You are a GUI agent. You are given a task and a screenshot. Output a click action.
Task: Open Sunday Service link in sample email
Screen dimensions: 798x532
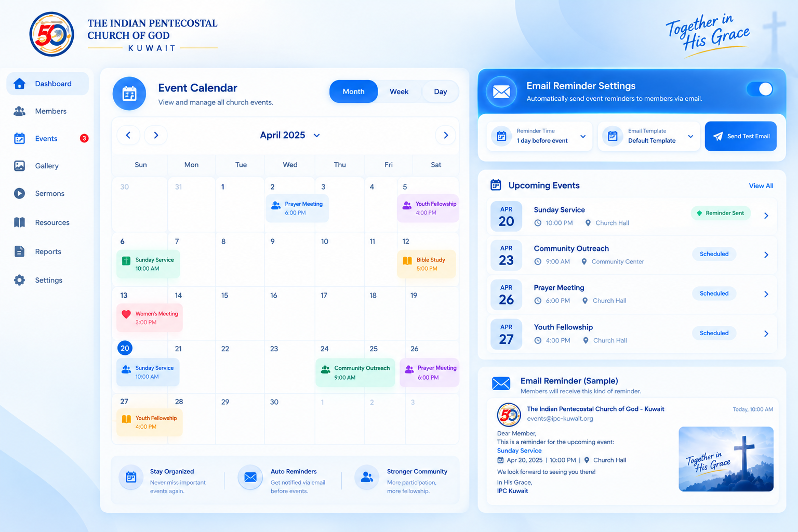tap(519, 451)
